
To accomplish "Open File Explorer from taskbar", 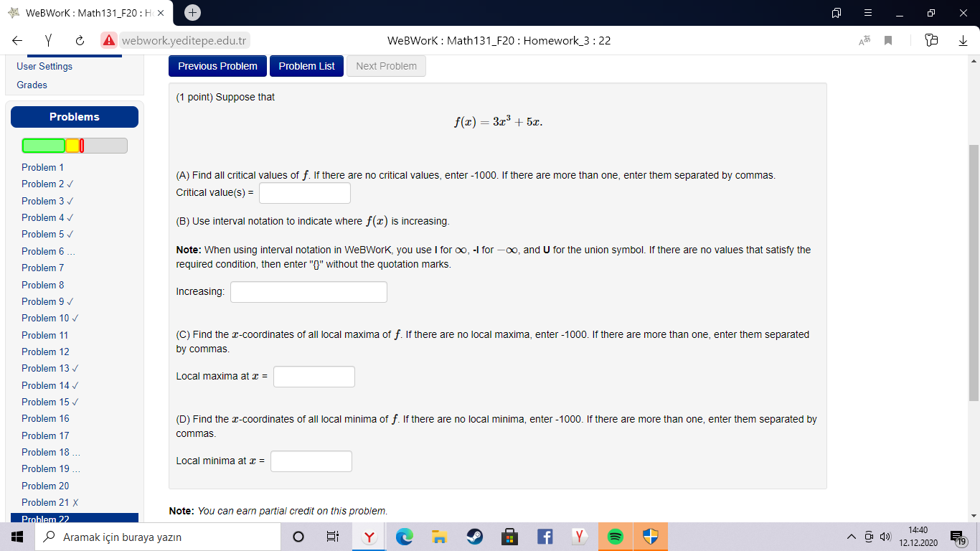I will tap(440, 537).
